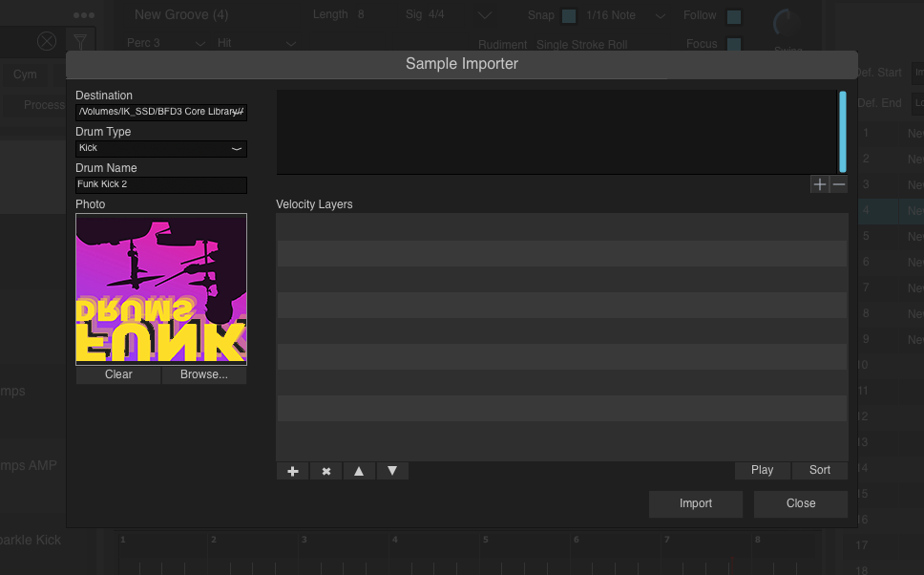The height and width of the screenshot is (575, 924).
Task: Play the selected velocity layer
Action: pos(762,470)
